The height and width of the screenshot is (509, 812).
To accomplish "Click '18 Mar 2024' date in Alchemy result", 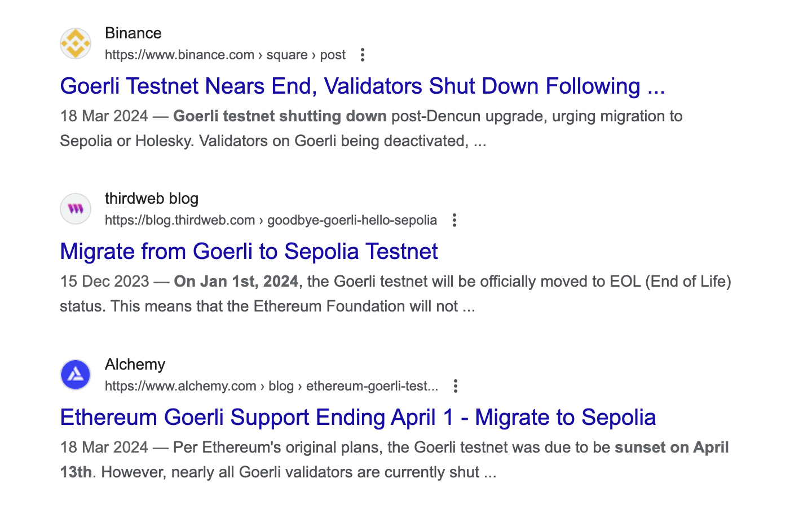I will pos(104,447).
